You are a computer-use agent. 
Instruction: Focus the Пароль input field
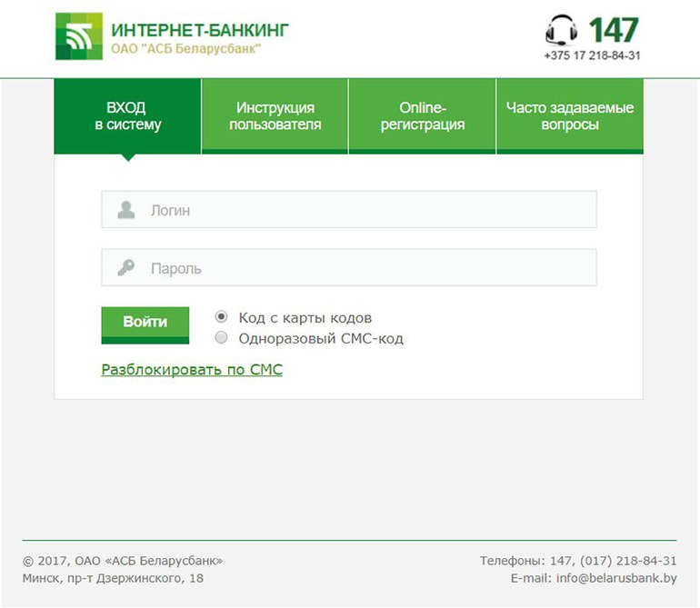pos(349,267)
